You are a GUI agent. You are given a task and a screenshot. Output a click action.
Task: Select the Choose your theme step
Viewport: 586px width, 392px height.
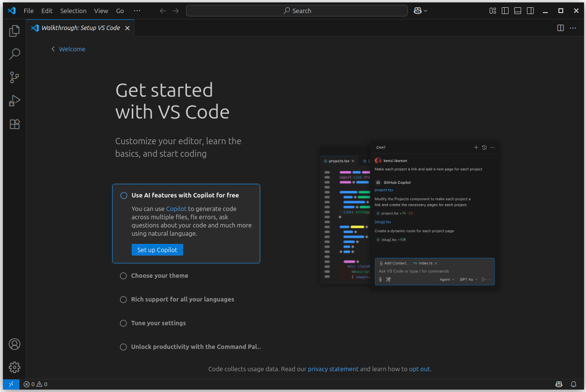(159, 276)
